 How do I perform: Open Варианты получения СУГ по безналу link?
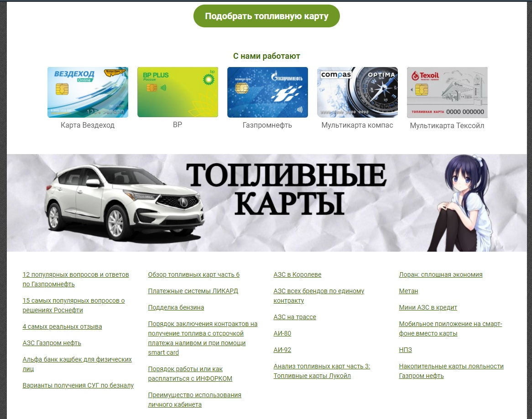coord(78,385)
